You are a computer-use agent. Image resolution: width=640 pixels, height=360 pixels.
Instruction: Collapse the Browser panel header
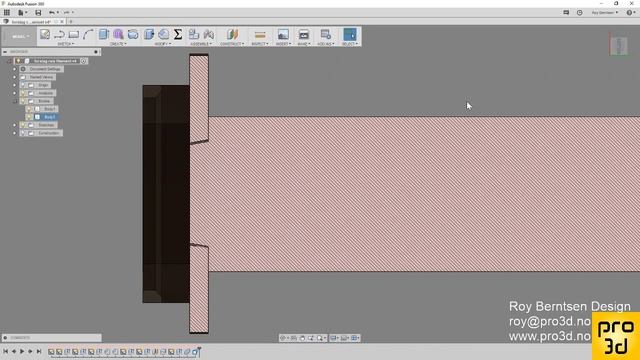[x=5, y=52]
